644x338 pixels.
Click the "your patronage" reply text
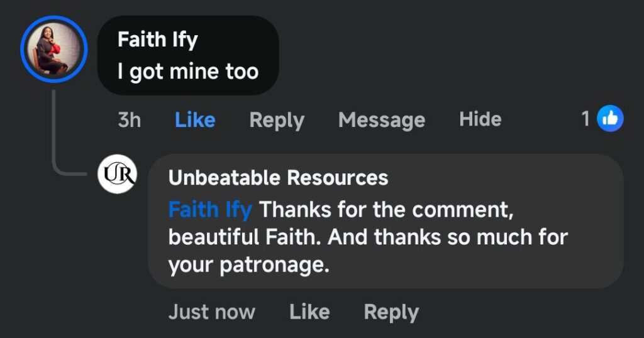[249, 266]
